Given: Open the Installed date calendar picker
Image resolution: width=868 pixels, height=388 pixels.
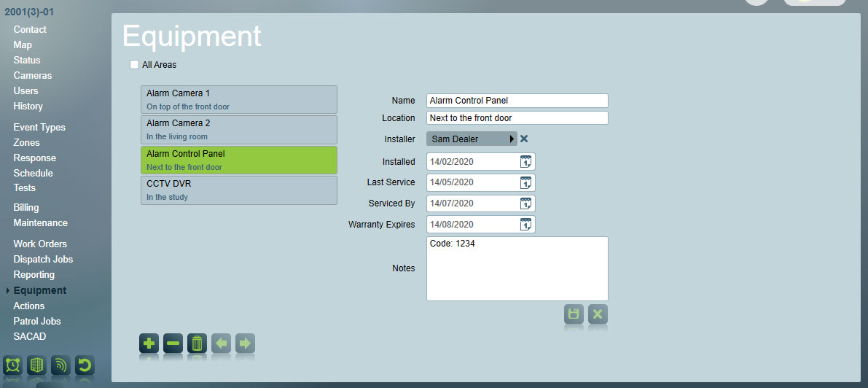Looking at the screenshot, I should click(526, 162).
